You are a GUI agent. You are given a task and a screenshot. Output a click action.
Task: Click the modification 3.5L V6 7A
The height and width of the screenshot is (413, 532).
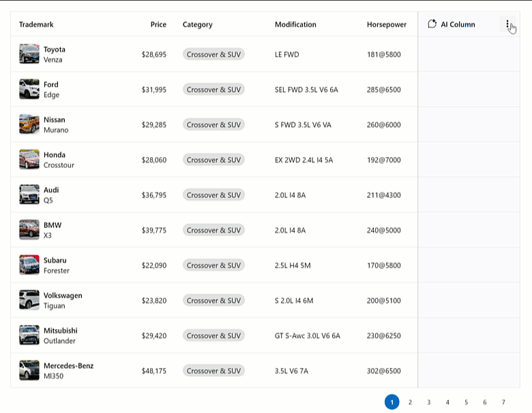[x=291, y=371]
